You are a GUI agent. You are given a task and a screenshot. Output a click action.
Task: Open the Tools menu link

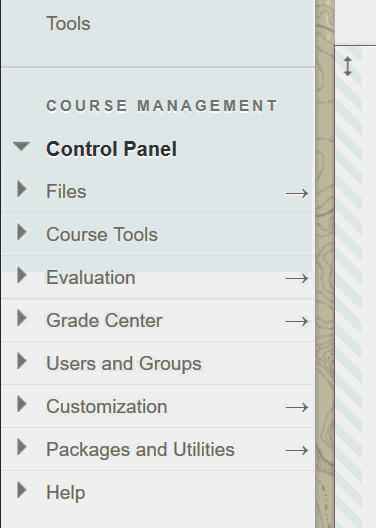(x=68, y=24)
